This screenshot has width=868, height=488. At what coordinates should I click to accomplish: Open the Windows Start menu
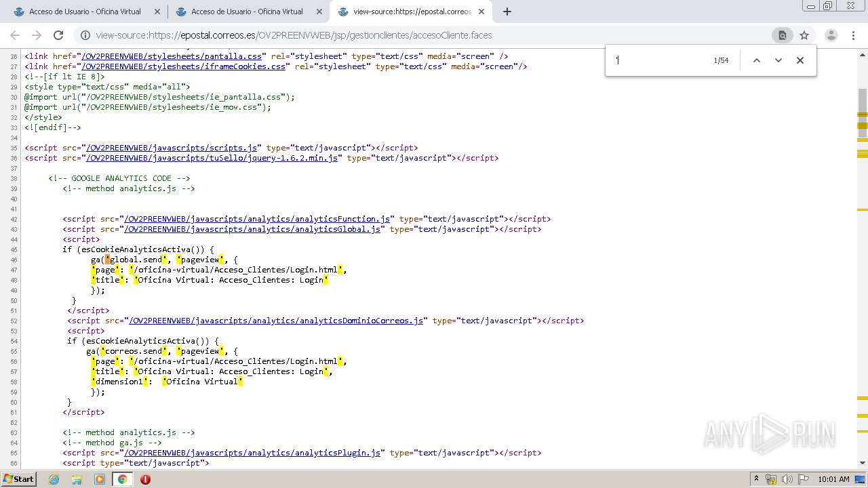[x=18, y=479]
